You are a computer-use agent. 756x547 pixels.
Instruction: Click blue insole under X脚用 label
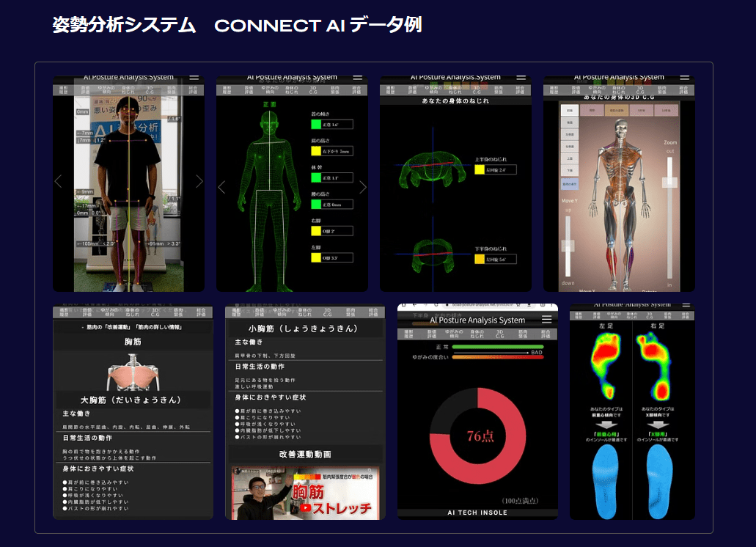click(x=659, y=481)
